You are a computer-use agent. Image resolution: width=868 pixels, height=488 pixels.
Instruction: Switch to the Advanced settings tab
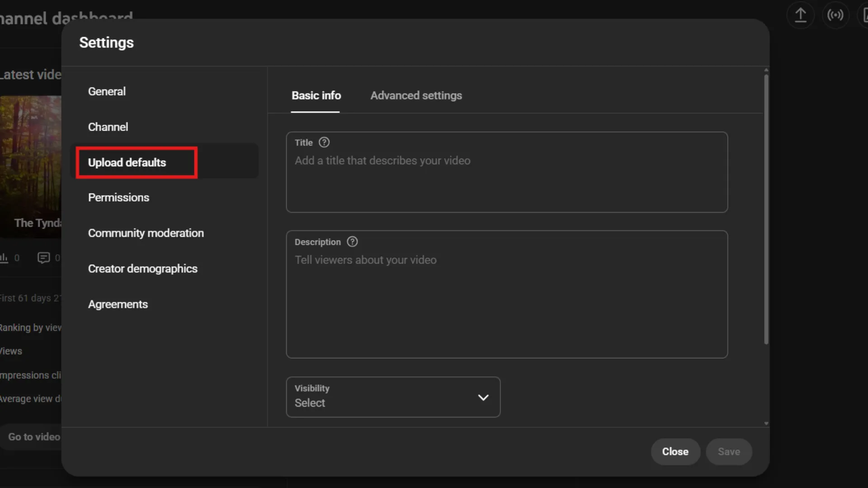tap(416, 95)
